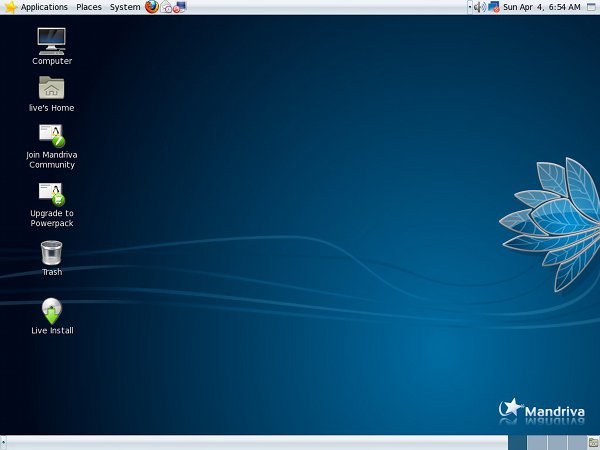Launch the blue monitor panel launcher
Viewport: 600px width, 450px height.
(x=179, y=7)
